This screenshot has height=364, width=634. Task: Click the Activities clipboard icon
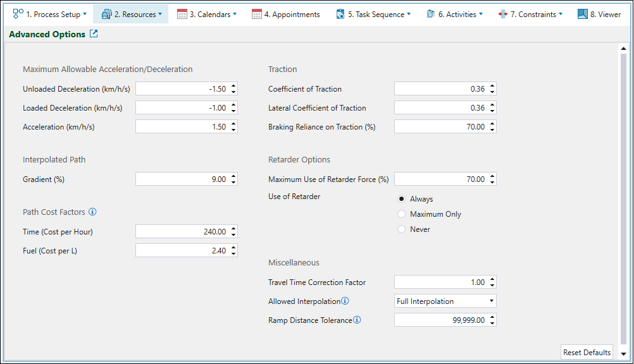pyautogui.click(x=430, y=14)
